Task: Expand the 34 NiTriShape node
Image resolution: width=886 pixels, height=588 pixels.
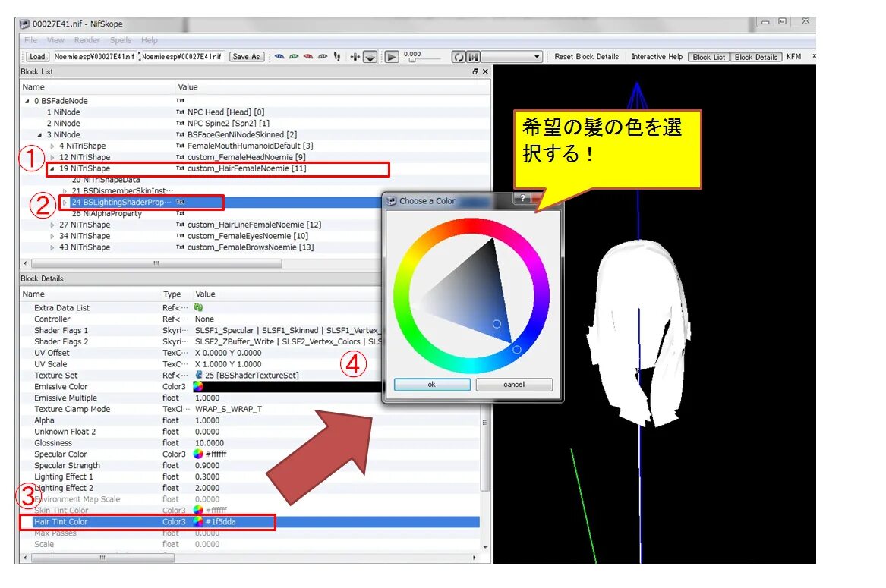Action: pyautogui.click(x=52, y=236)
